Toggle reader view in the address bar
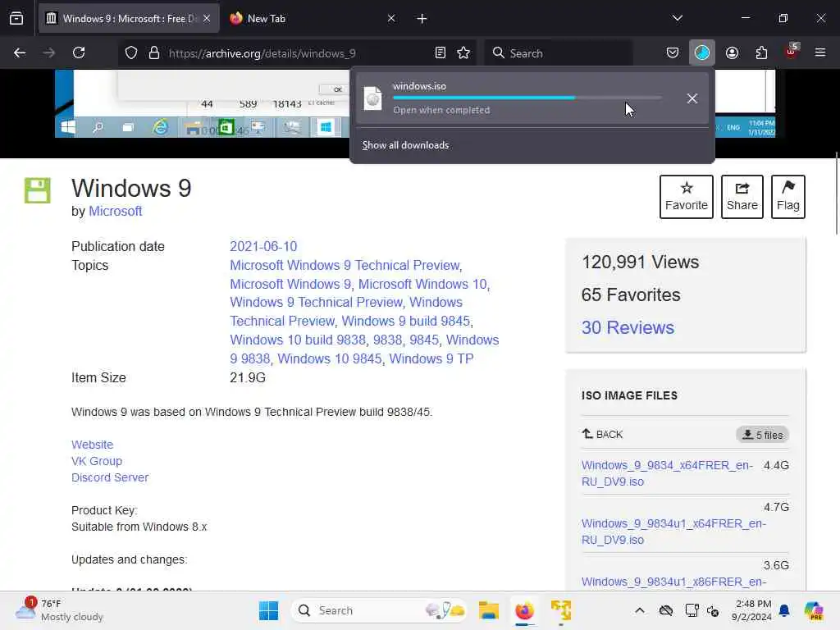 tap(440, 52)
